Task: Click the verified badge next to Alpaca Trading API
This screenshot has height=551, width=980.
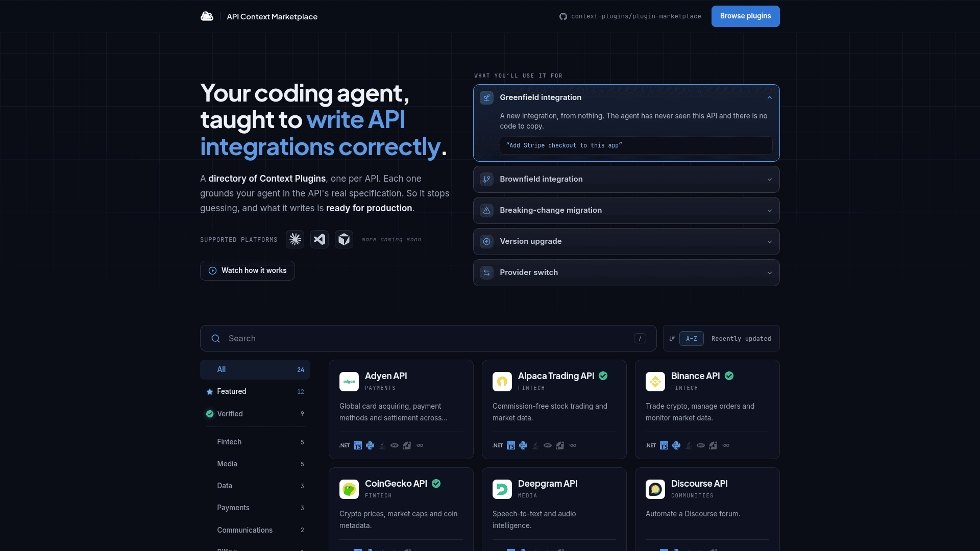Action: [603, 376]
